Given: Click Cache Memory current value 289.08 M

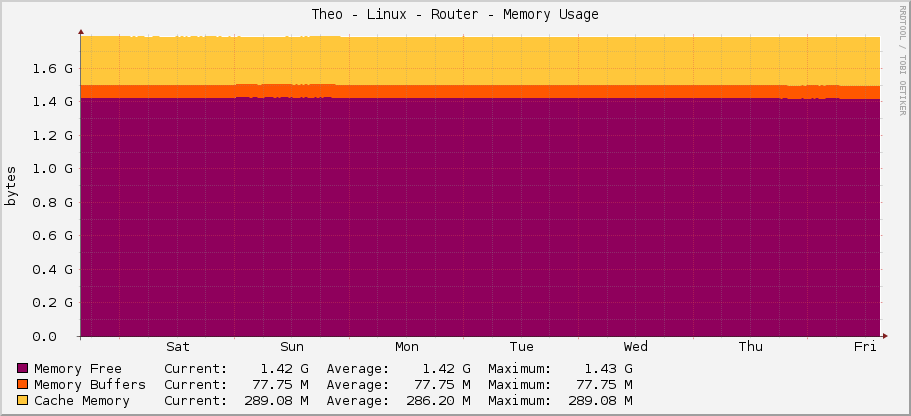Looking at the screenshot, I should (276, 401).
